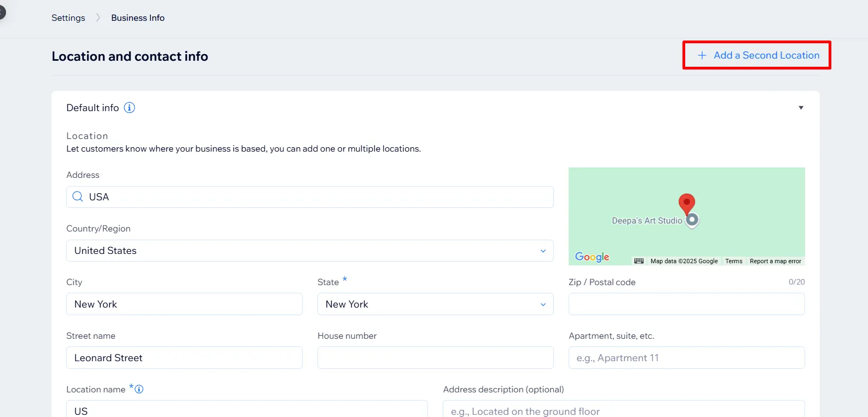The width and height of the screenshot is (868, 417).
Task: Click the map preview area
Action: click(686, 216)
